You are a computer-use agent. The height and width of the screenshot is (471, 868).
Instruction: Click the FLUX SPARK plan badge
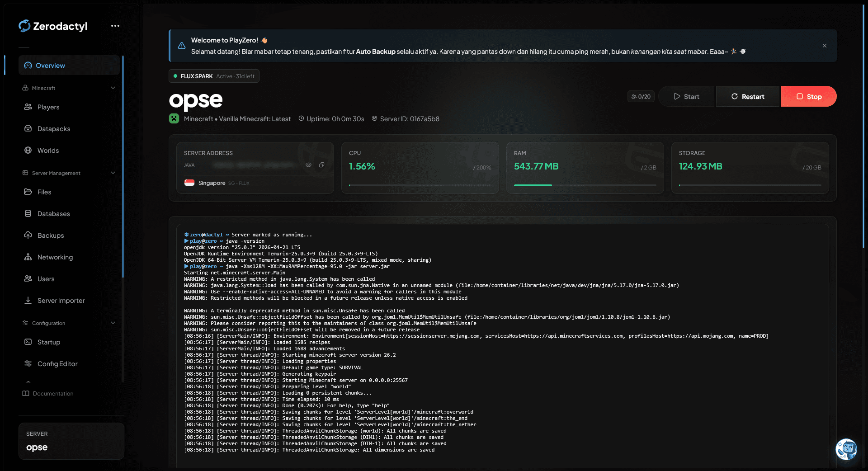click(214, 76)
